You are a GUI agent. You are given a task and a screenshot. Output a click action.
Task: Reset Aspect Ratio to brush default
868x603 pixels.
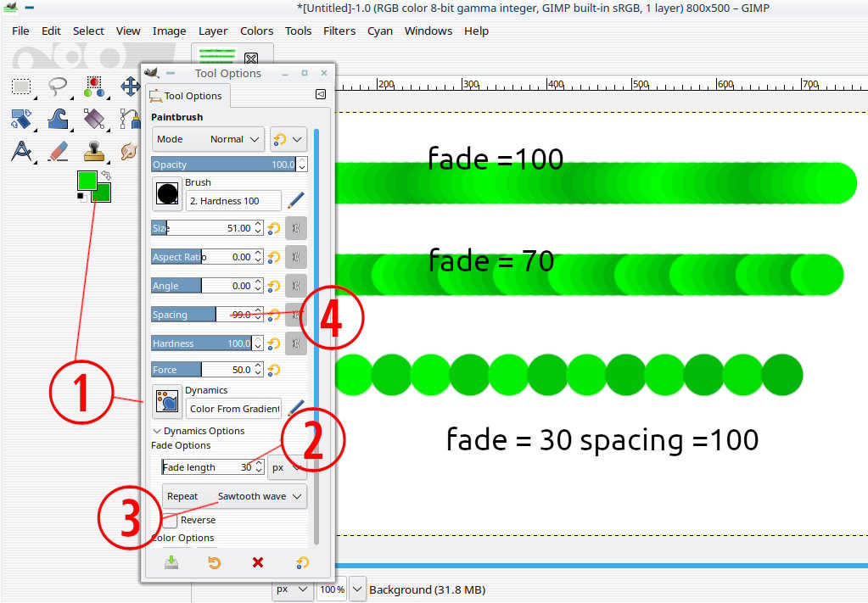pyautogui.click(x=273, y=257)
